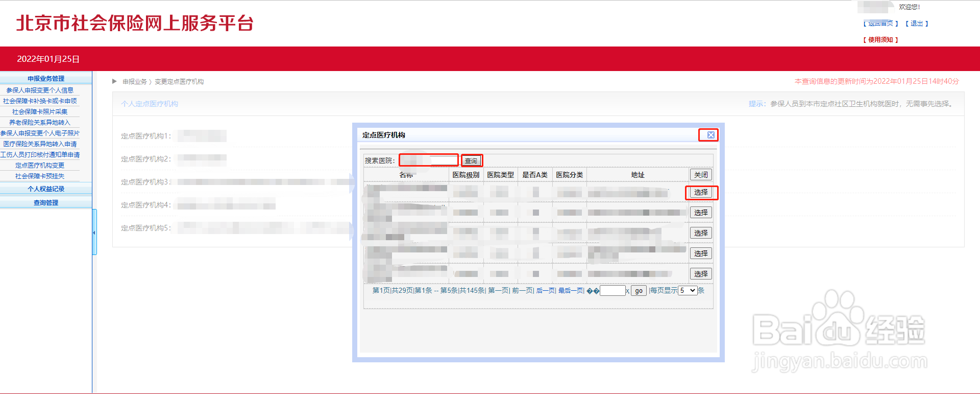The image size is (980, 394).
Task: Close the 定点医疗机构 dialog with X icon
Action: coord(710,135)
